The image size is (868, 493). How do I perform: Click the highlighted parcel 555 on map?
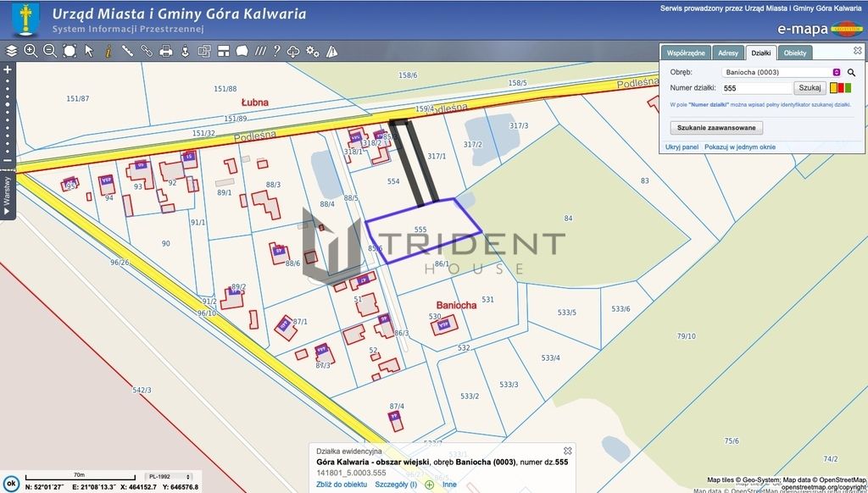click(x=424, y=230)
